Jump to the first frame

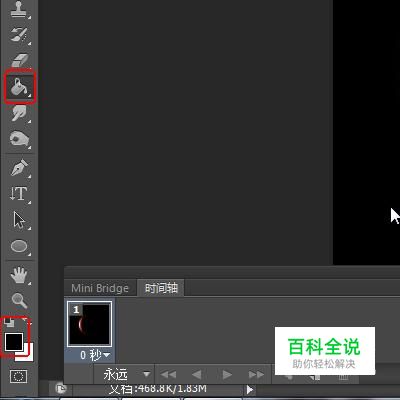pos(168,375)
